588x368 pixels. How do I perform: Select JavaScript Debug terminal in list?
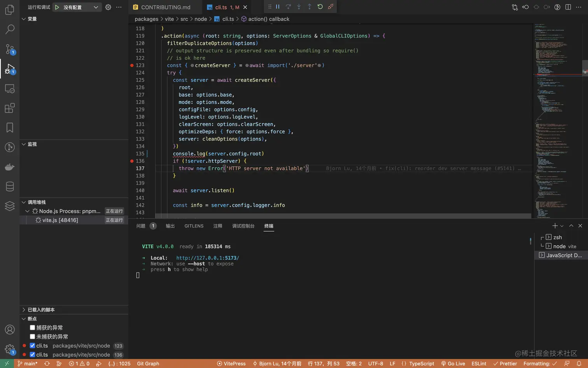pos(561,255)
